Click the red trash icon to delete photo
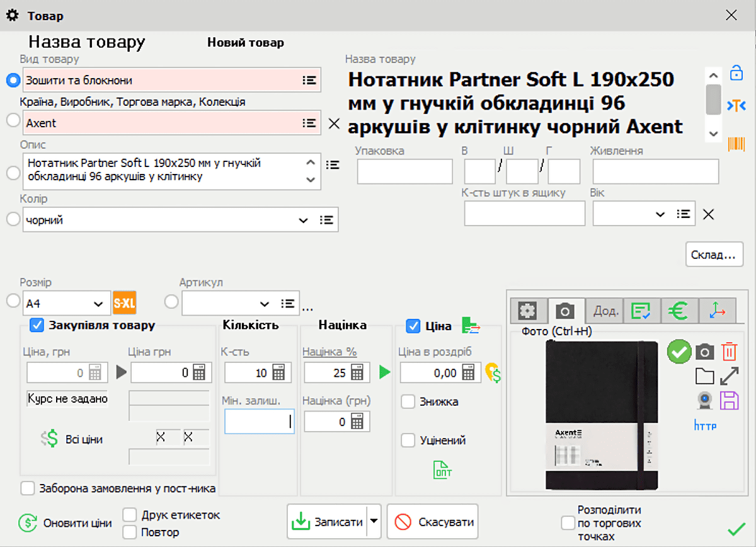This screenshot has width=756, height=547. (729, 352)
